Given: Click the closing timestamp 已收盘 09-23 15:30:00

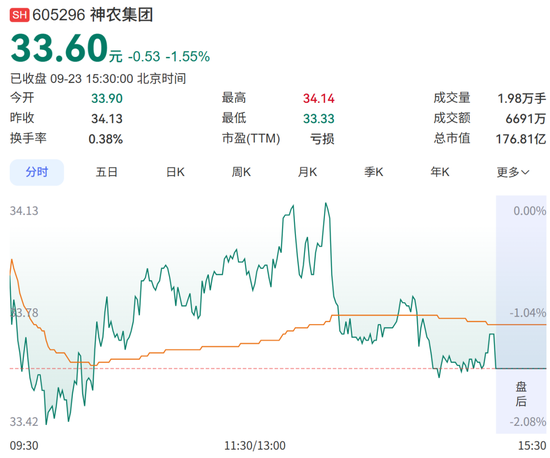Looking at the screenshot, I should tap(72, 79).
